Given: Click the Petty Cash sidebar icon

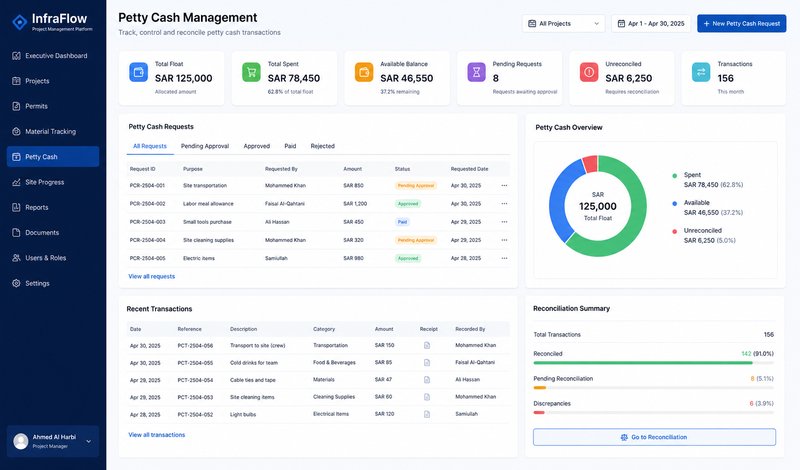Looking at the screenshot, I should click(16, 157).
